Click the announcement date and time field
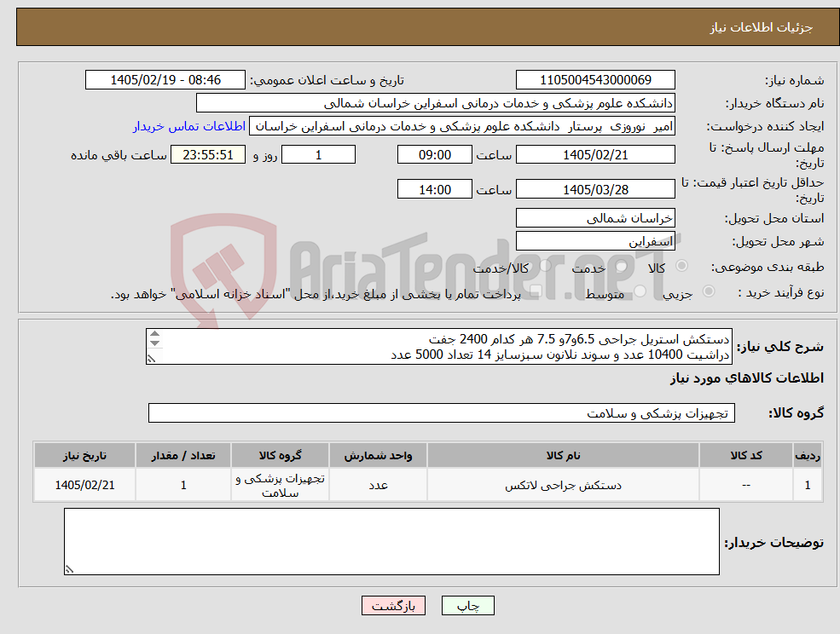840x634 pixels. 165,80
